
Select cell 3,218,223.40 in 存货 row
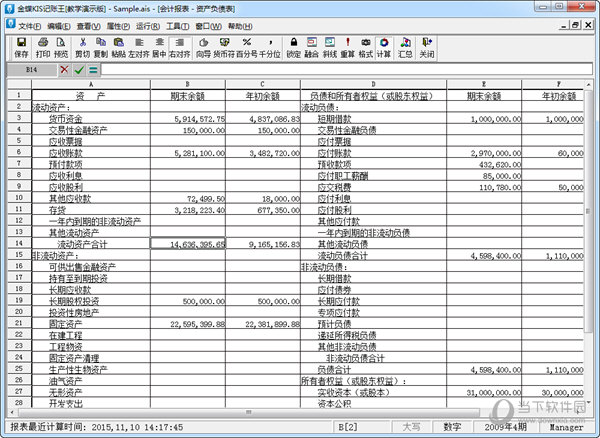click(188, 210)
